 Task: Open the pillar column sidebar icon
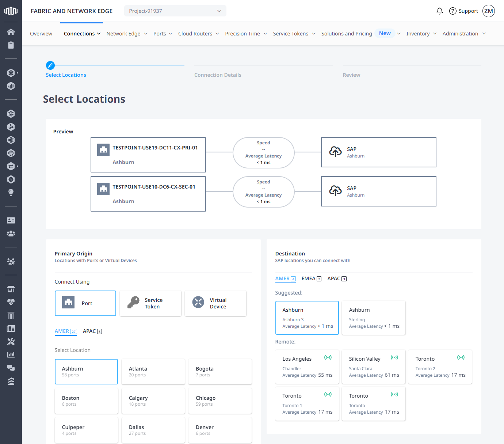click(11, 315)
